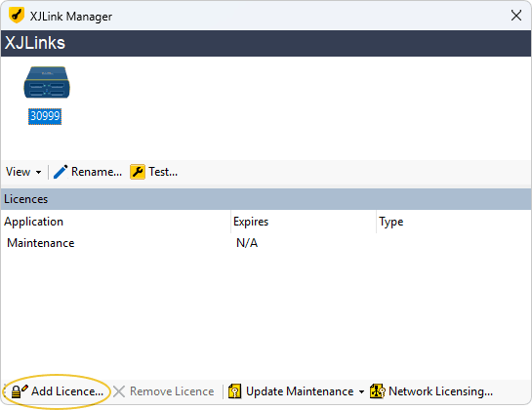This screenshot has width=532, height=410.
Task: Click the Licences section header
Action: coord(266,199)
